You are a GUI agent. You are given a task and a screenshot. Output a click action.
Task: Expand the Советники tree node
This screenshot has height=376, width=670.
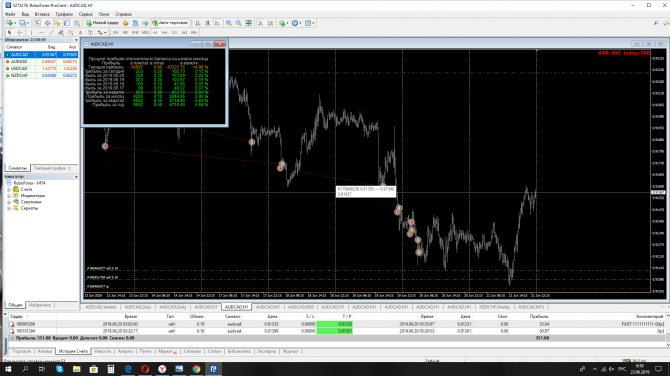tap(9, 202)
